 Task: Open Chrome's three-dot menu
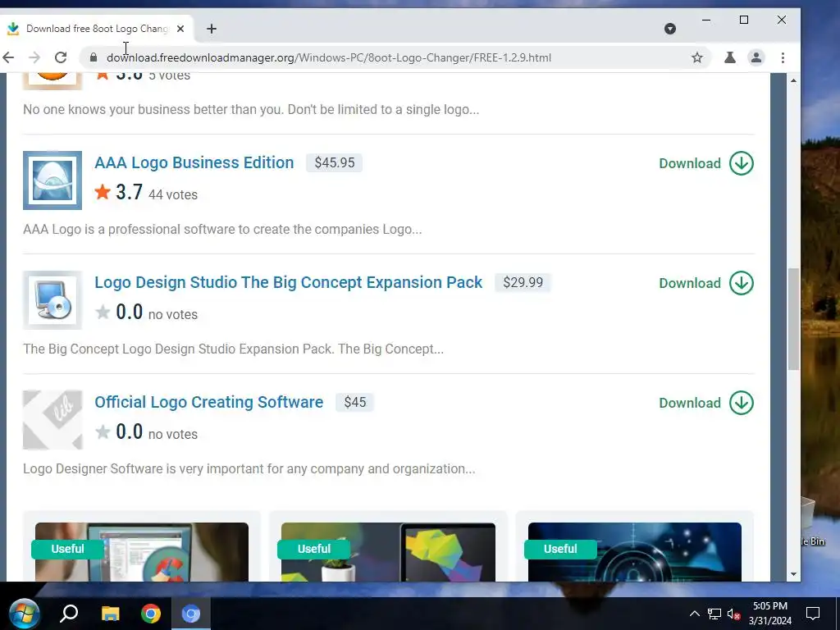[x=783, y=57]
